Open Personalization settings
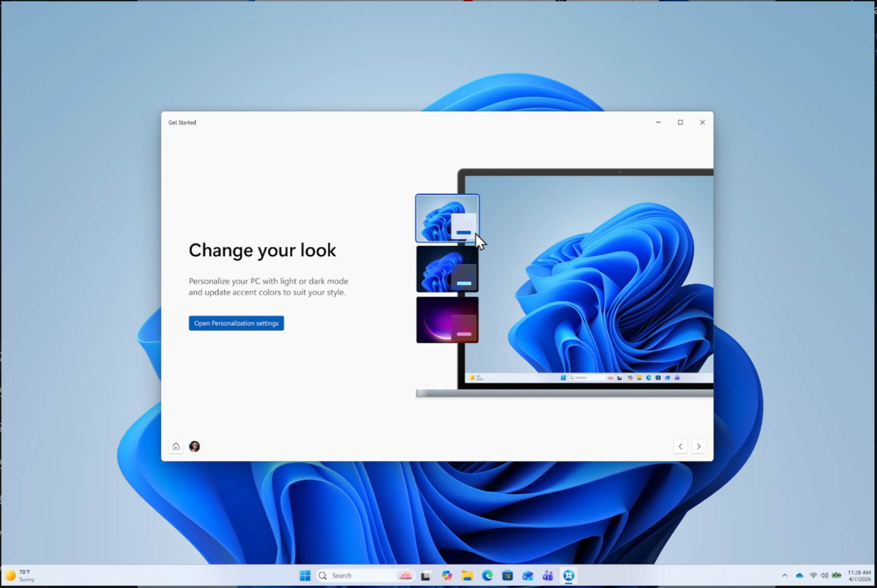The height and width of the screenshot is (588, 877). point(236,323)
